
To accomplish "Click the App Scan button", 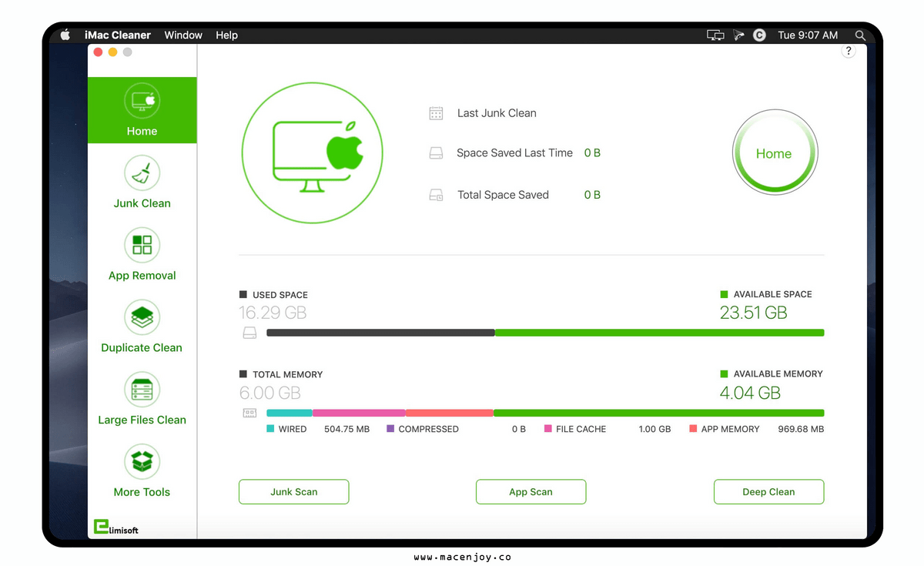I will pos(531,492).
